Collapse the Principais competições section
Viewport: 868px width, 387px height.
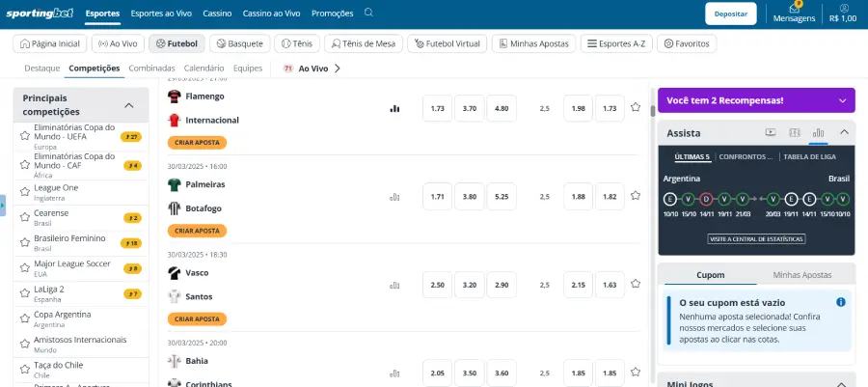point(129,105)
